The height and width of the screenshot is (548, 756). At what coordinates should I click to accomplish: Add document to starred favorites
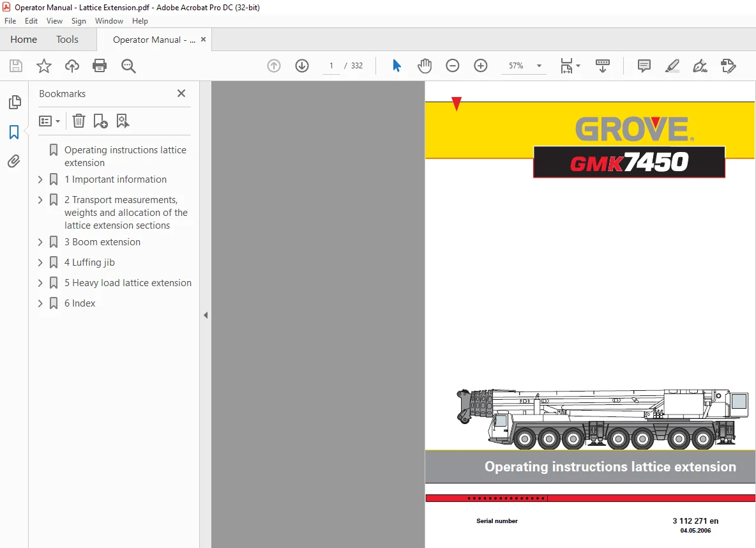coord(44,66)
